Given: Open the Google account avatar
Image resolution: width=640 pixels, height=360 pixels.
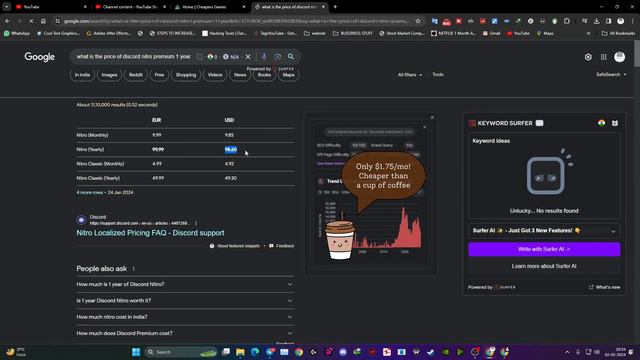Looking at the screenshot, I should coord(620,57).
